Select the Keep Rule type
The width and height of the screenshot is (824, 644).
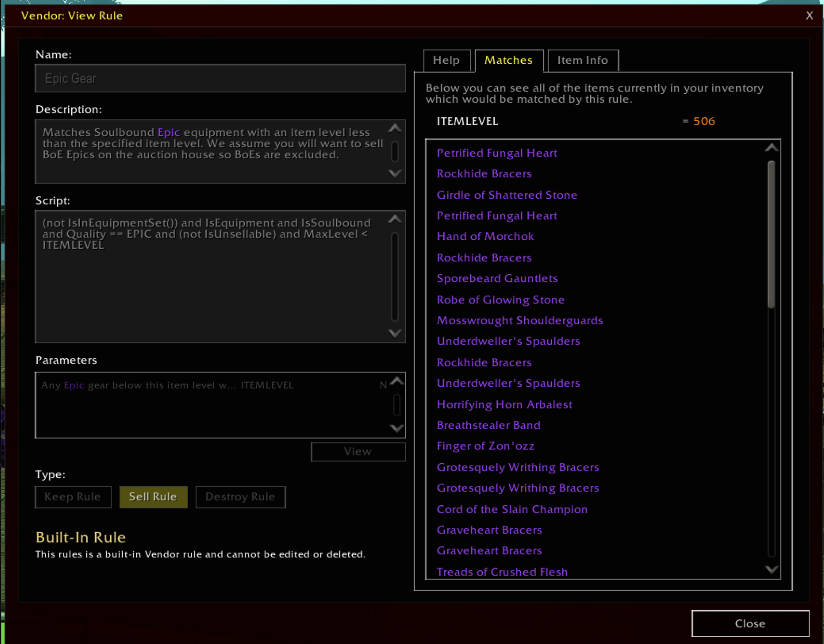pyautogui.click(x=73, y=497)
